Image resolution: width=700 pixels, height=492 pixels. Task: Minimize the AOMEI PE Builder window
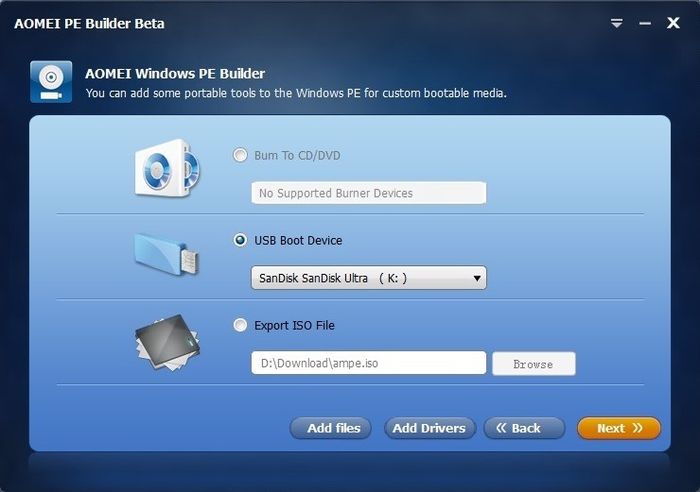[x=645, y=23]
